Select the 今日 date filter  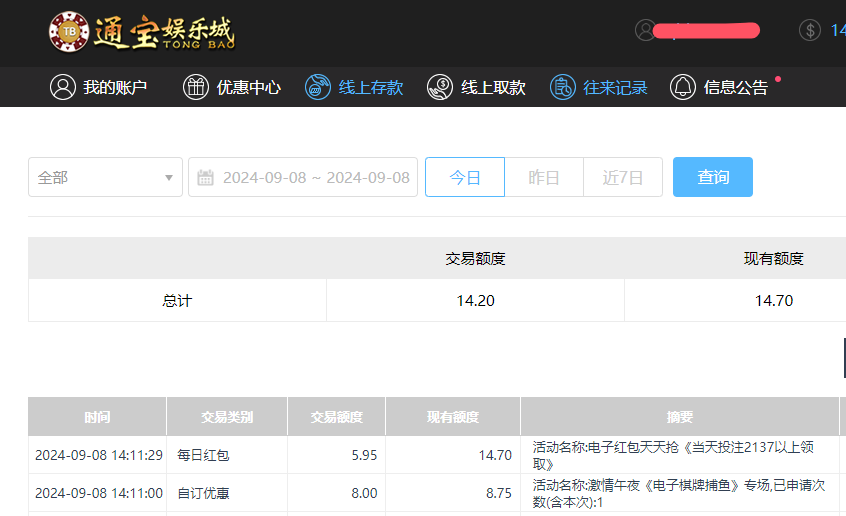[x=465, y=177]
